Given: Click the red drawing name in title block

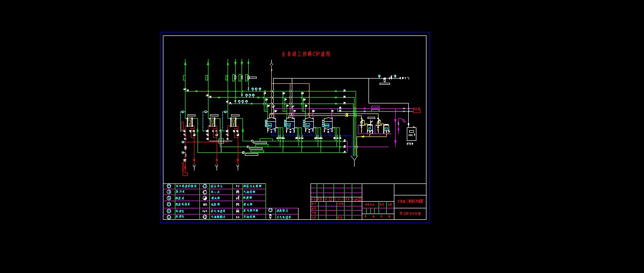Looking at the screenshot, I should [x=410, y=201].
